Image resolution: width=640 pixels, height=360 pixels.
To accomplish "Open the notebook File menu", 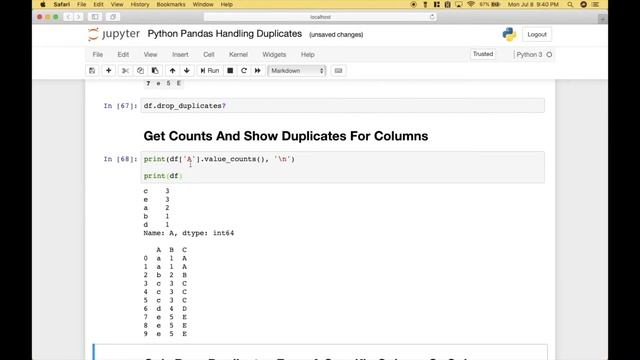I will (x=98, y=54).
